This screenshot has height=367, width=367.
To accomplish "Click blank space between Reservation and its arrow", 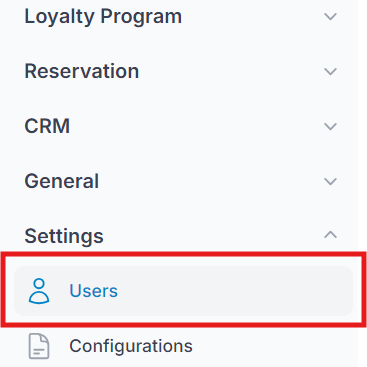I will point(231,71).
